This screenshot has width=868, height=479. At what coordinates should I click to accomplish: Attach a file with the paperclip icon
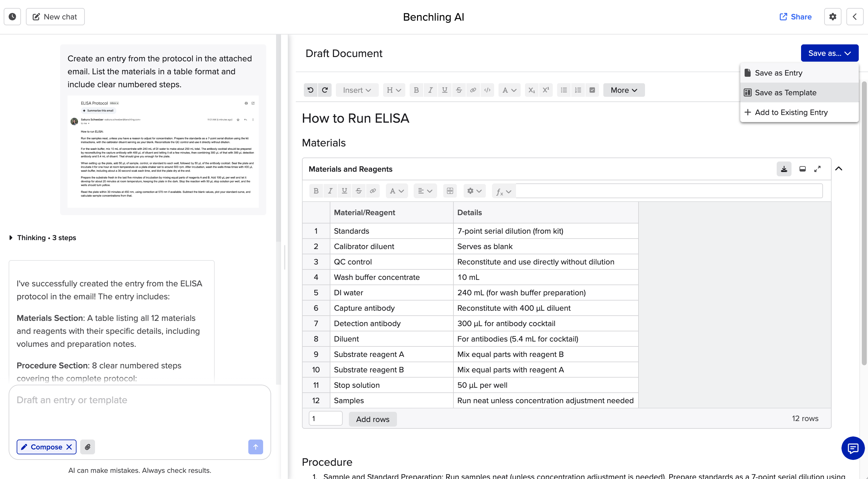(88, 447)
